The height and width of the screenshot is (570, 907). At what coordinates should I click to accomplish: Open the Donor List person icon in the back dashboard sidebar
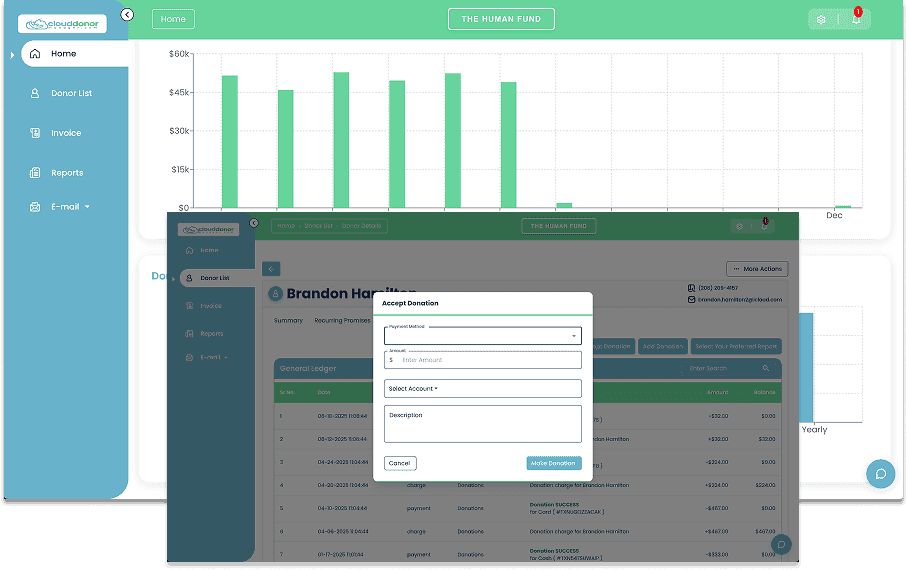click(x=35, y=93)
